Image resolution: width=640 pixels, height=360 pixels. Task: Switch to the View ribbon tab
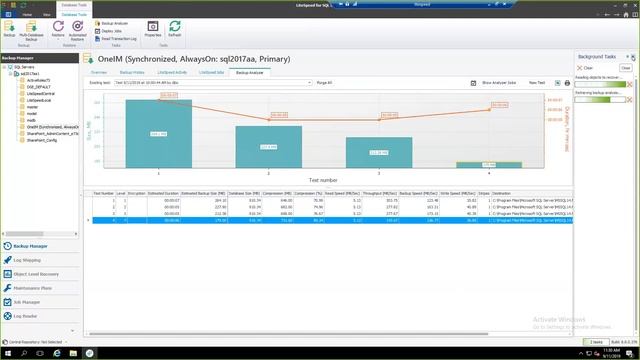point(47,15)
